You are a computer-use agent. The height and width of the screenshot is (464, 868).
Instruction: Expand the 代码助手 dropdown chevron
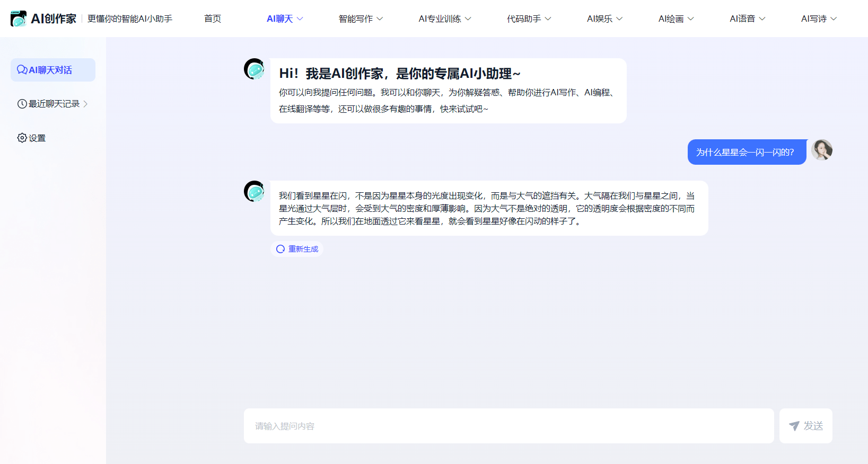pyautogui.click(x=548, y=19)
